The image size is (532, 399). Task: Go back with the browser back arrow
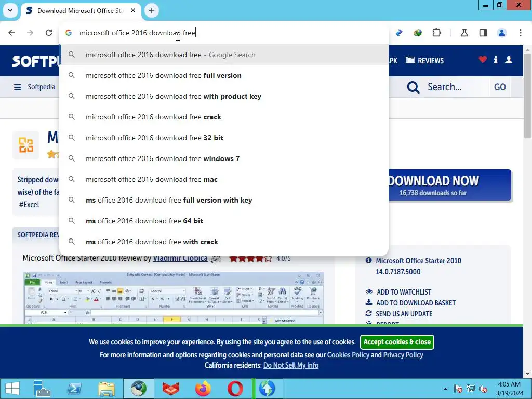(11, 33)
